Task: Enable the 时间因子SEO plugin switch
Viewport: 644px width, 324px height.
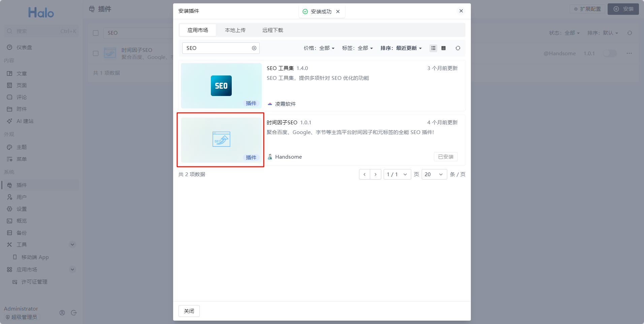Action: [610, 53]
